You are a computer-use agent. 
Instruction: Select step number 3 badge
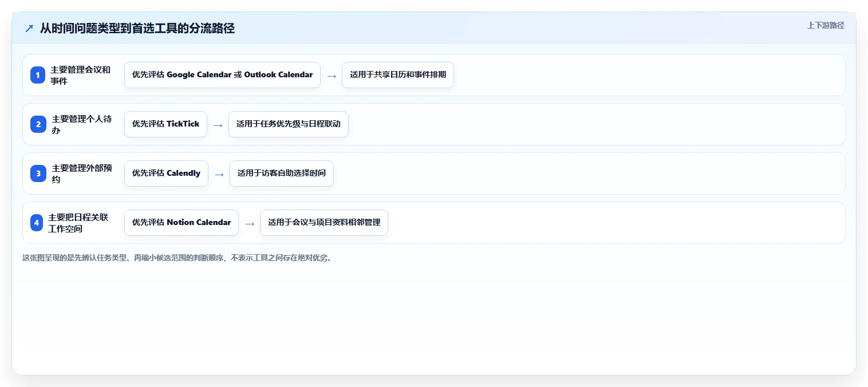38,173
